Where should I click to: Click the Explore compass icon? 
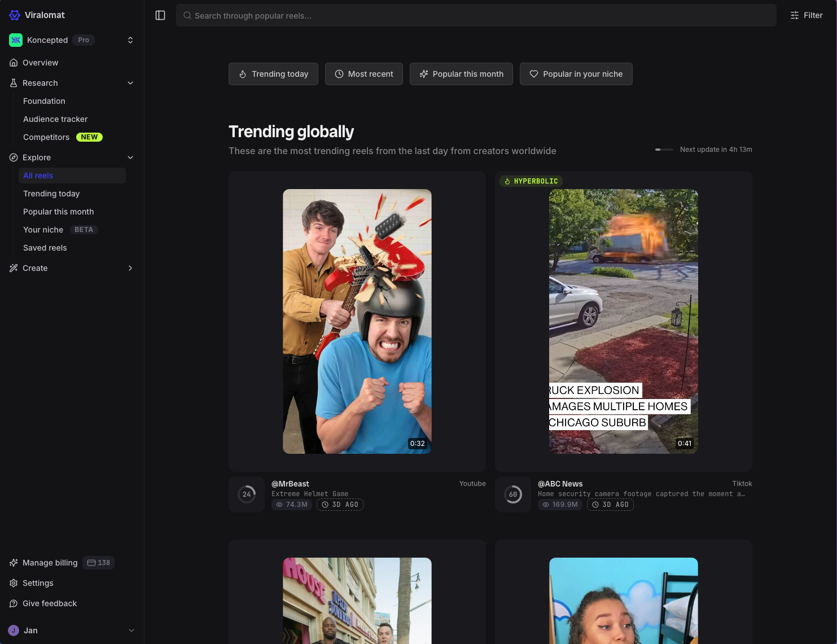coord(14,157)
